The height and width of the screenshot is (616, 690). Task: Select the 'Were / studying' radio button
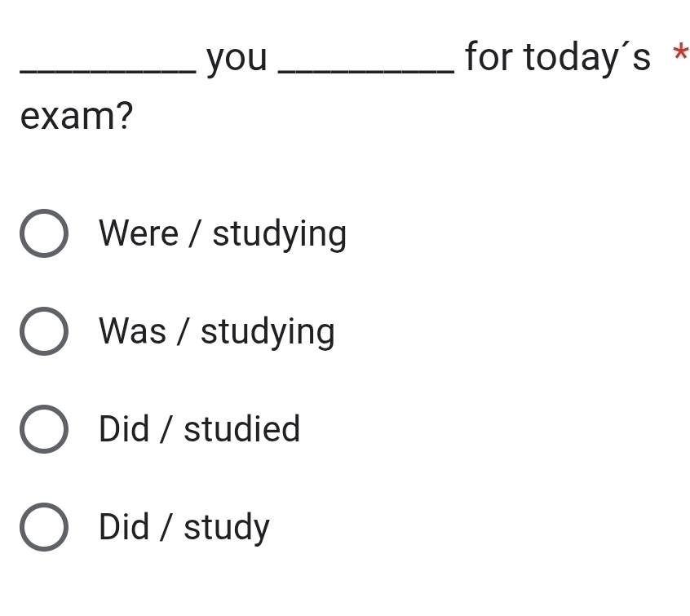(44, 233)
